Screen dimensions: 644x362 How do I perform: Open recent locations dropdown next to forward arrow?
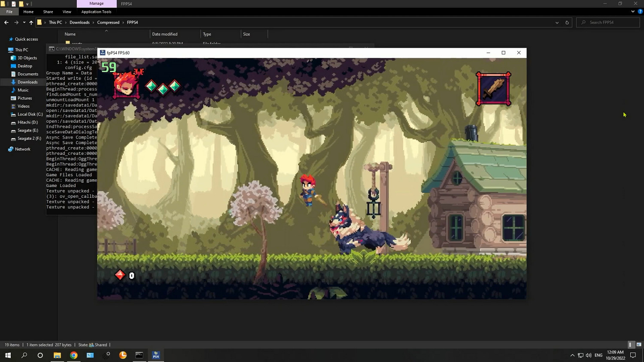tap(24, 22)
